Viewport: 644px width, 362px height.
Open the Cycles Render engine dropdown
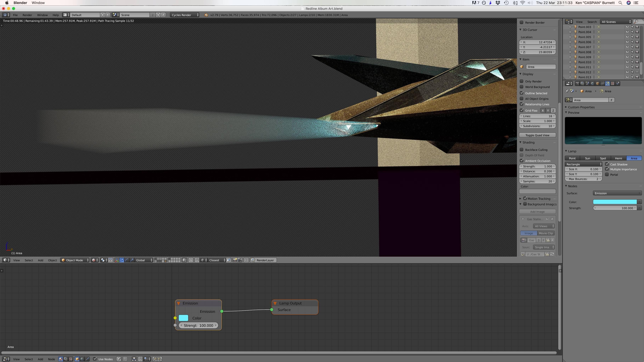(x=185, y=15)
